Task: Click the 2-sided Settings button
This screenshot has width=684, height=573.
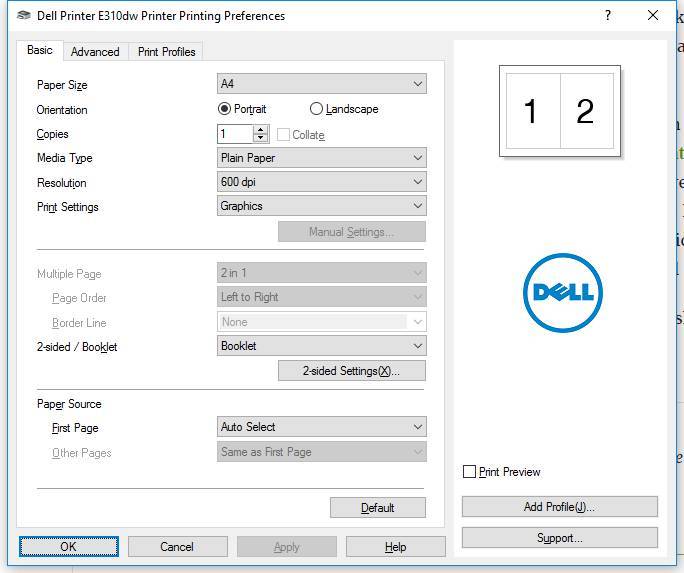Action: click(x=352, y=371)
